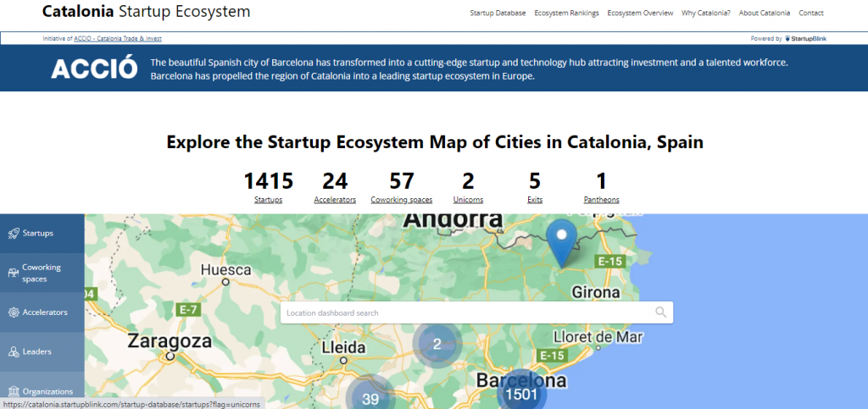868x409 pixels.
Task: Click the blue map pin near Girona
Action: pos(560,242)
